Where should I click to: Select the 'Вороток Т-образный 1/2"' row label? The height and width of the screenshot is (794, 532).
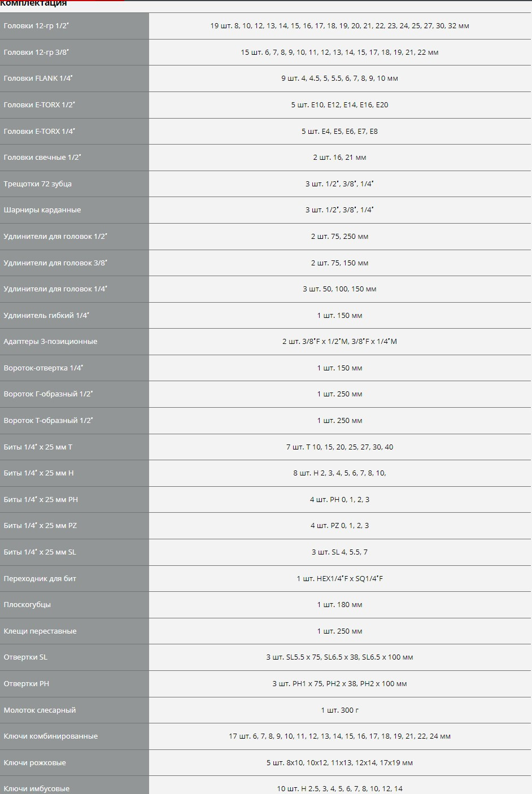click(48, 421)
